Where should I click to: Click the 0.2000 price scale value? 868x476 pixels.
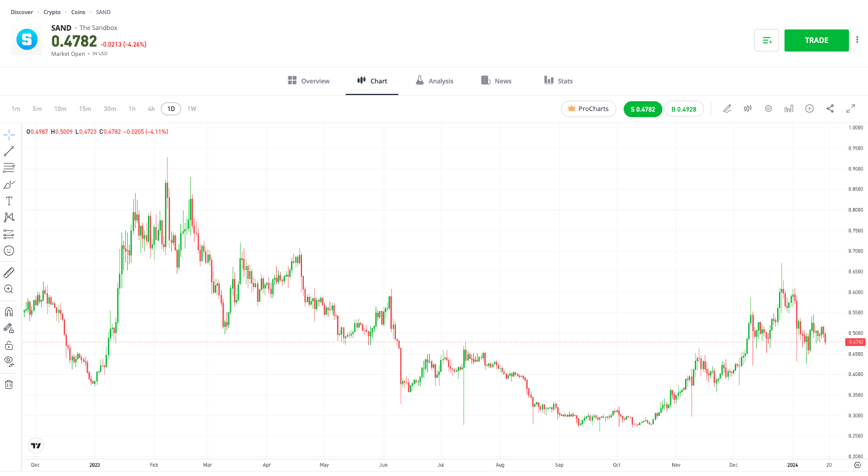[856, 457]
